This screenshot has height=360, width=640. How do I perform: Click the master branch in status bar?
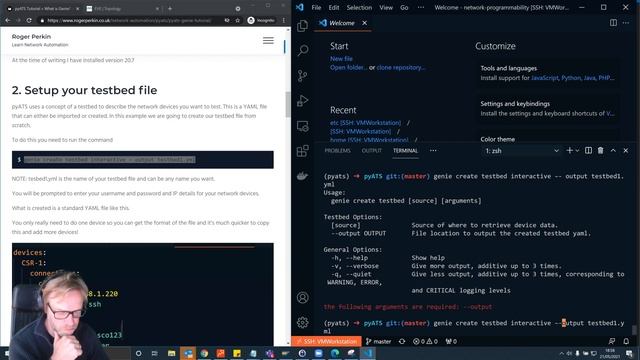378,341
